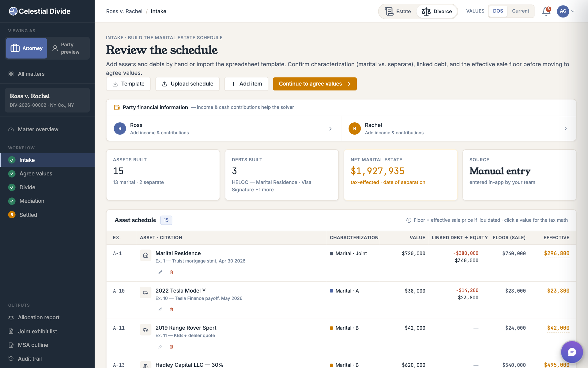Image resolution: width=588 pixels, height=368 pixels.
Task: Click Tesla Model Y effective value $23,800
Action: coord(558,291)
